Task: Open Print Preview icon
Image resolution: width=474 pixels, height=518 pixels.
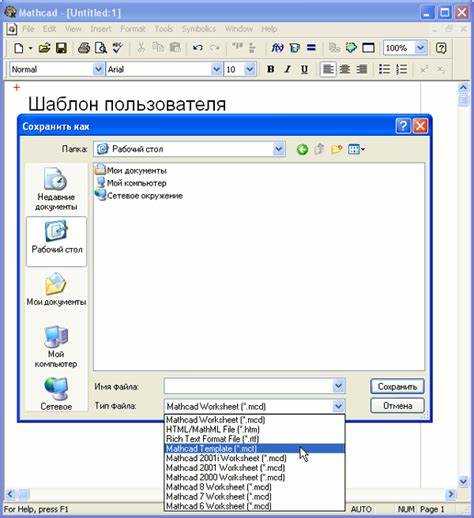Action: [x=101, y=48]
